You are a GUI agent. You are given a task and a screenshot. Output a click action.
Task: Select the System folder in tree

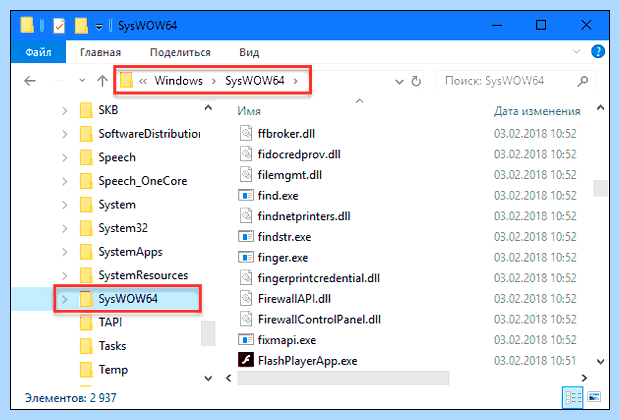tap(117, 204)
